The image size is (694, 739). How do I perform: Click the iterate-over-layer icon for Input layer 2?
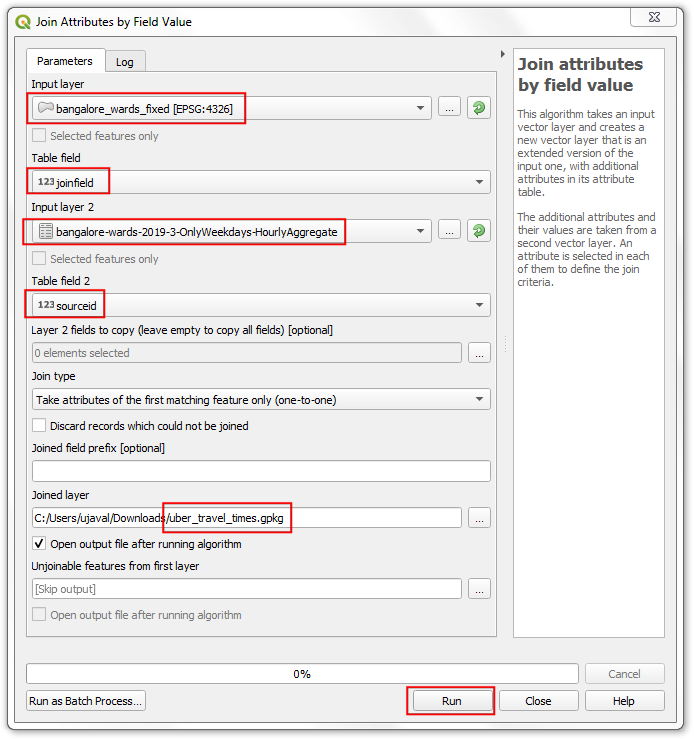pos(480,231)
